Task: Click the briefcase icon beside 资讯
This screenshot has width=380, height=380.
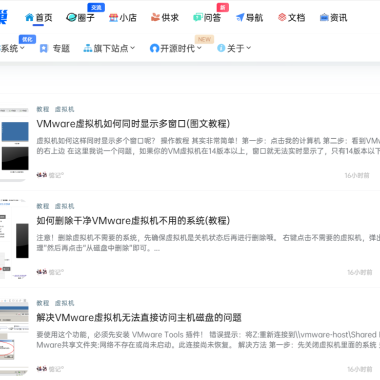Action: pos(324,17)
